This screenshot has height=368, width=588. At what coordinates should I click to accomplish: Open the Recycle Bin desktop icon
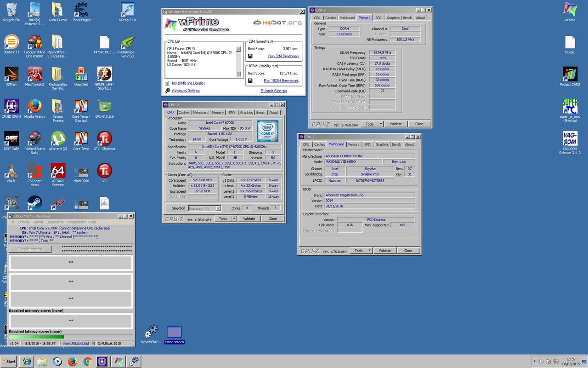coord(11,12)
